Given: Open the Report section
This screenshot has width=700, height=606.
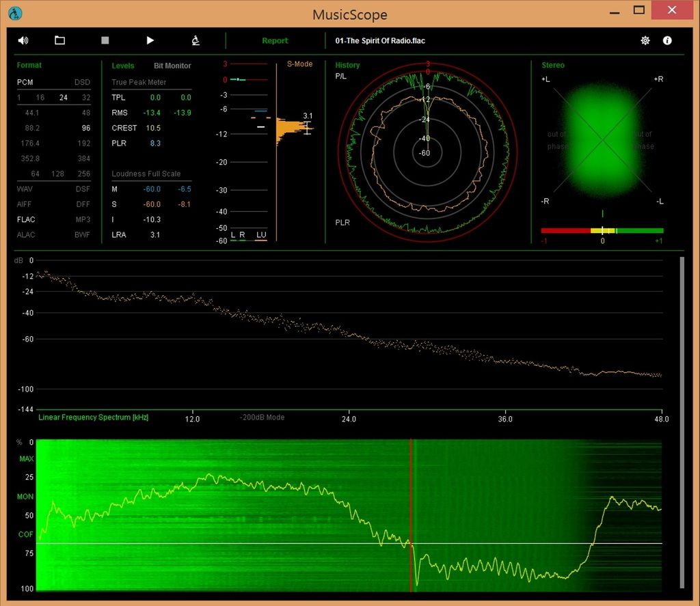Looking at the screenshot, I should [275, 41].
